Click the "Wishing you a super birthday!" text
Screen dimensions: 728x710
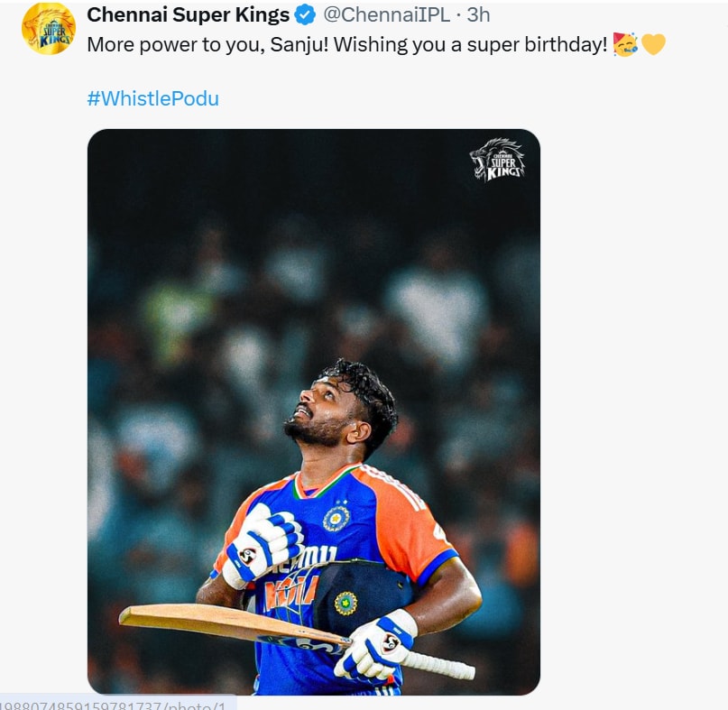[x=471, y=44]
